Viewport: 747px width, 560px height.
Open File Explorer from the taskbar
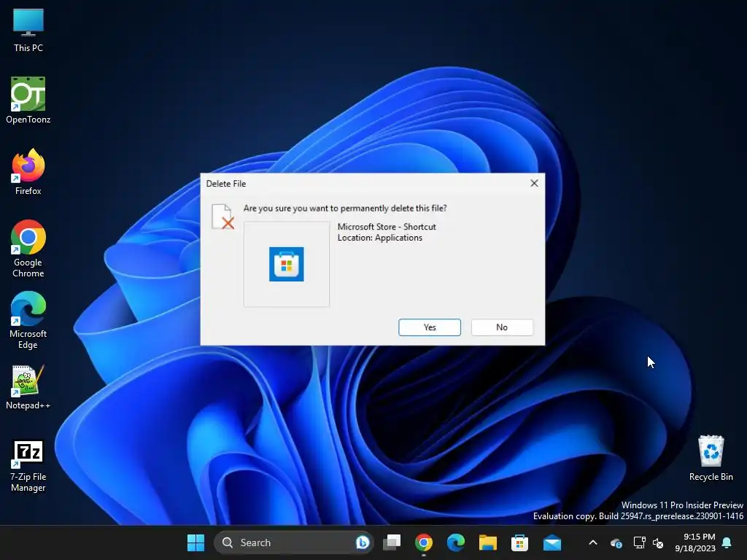(488, 542)
